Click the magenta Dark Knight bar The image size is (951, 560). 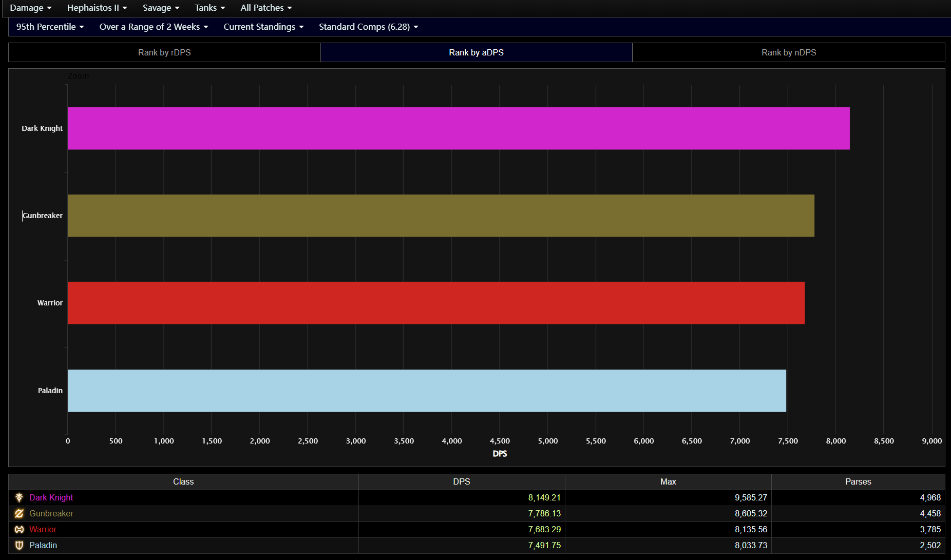458,128
